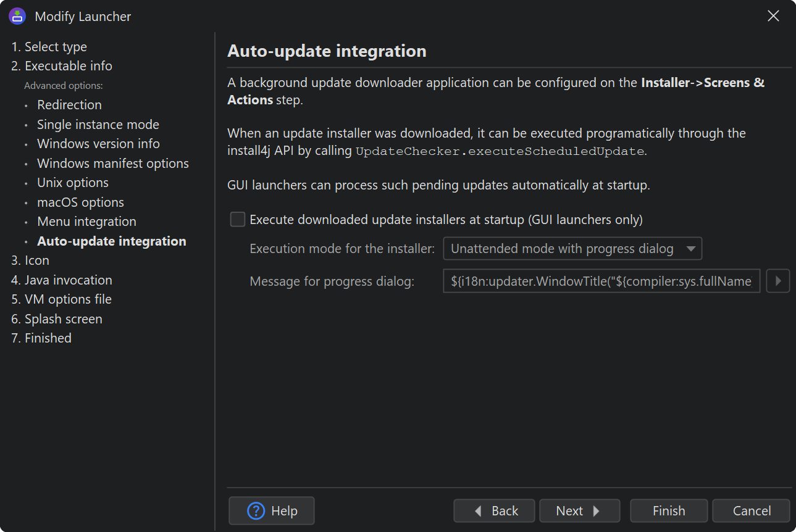Open Single instance mode options

click(98, 125)
